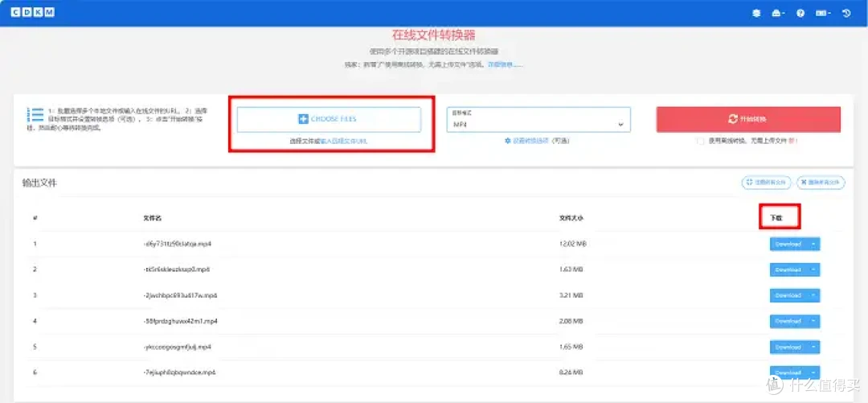Screen dimensions: 868x403
Task: Download the 1.63 MB file in row 2
Action: [x=788, y=269]
